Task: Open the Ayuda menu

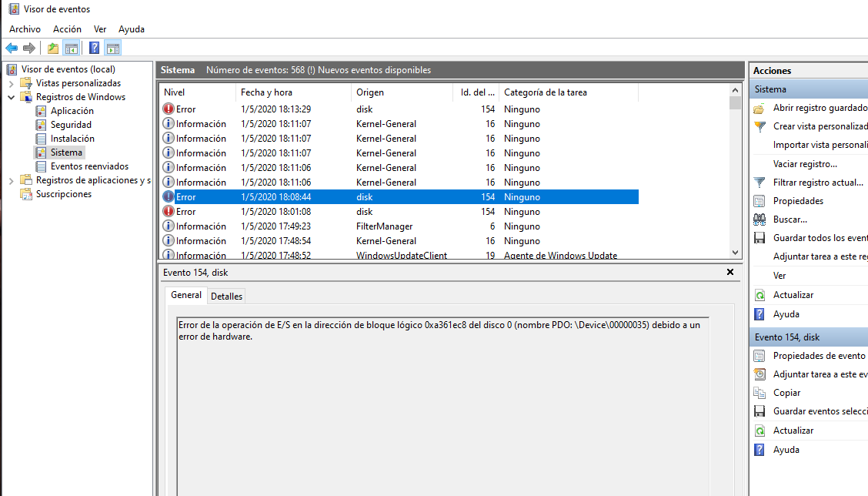Action: (x=131, y=29)
